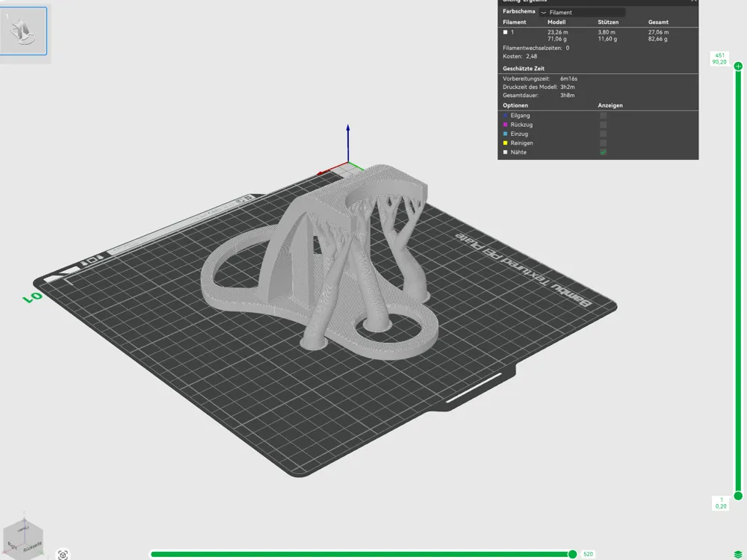The width and height of the screenshot is (747, 560).
Task: Click the Kosten 2,48 value
Action: tap(532, 56)
